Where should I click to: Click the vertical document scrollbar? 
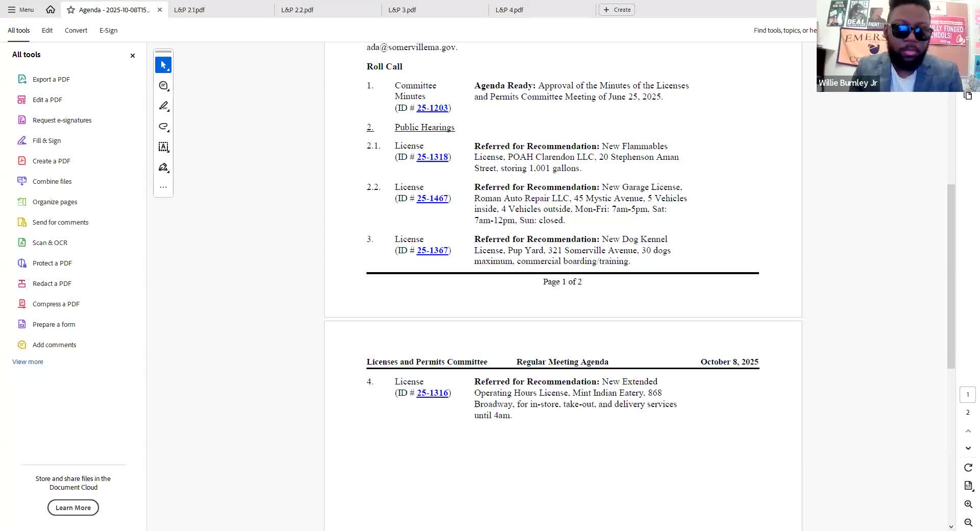(x=951, y=276)
